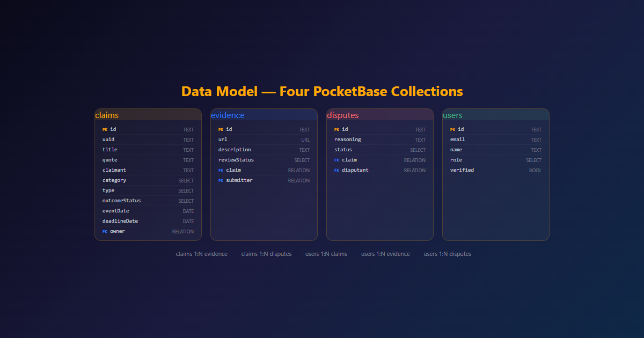Click the 'users 1:N evidence' relationship label
The image size is (644, 338).
(385, 254)
